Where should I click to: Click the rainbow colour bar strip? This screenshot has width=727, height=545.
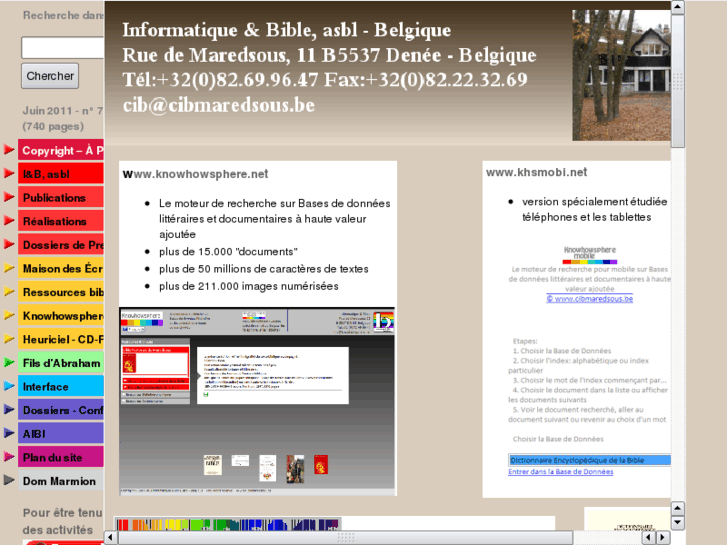227,525
